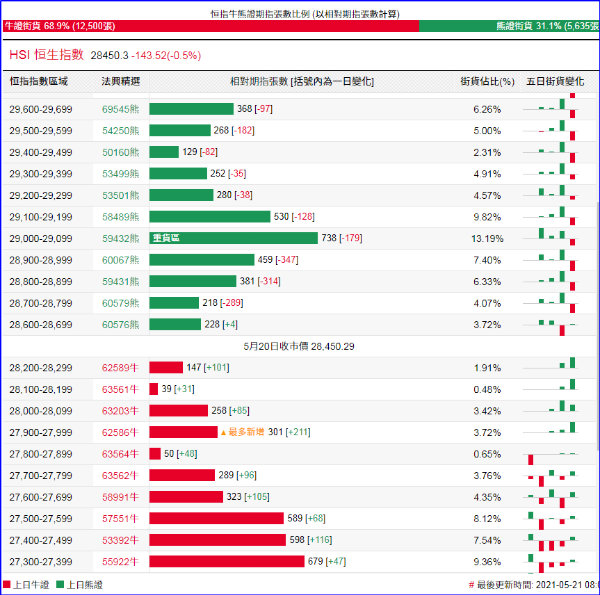The width and height of the screenshot is (600, 595).
Task: Click the 738 [-179] contracts value
Action: point(342,238)
